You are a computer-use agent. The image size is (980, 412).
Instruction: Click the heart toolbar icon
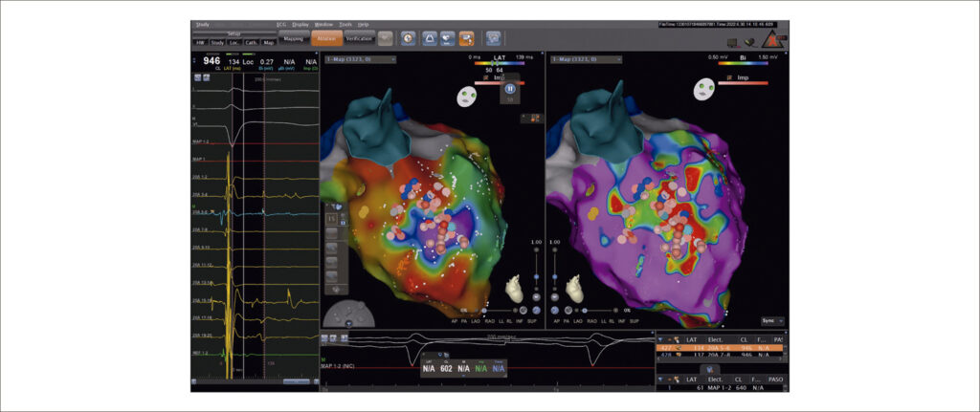(x=448, y=38)
